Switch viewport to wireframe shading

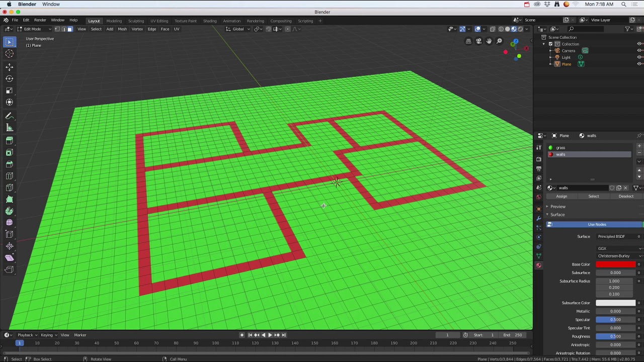click(501, 29)
